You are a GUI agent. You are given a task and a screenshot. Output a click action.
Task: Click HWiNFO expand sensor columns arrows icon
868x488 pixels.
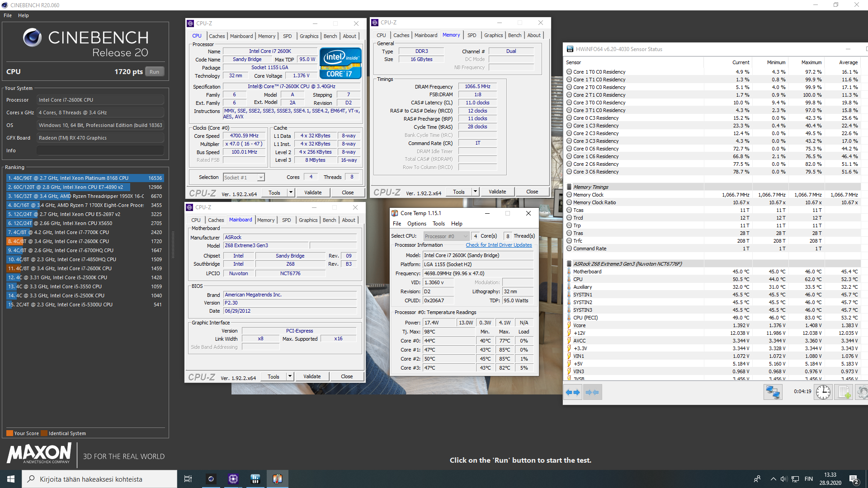pos(573,392)
